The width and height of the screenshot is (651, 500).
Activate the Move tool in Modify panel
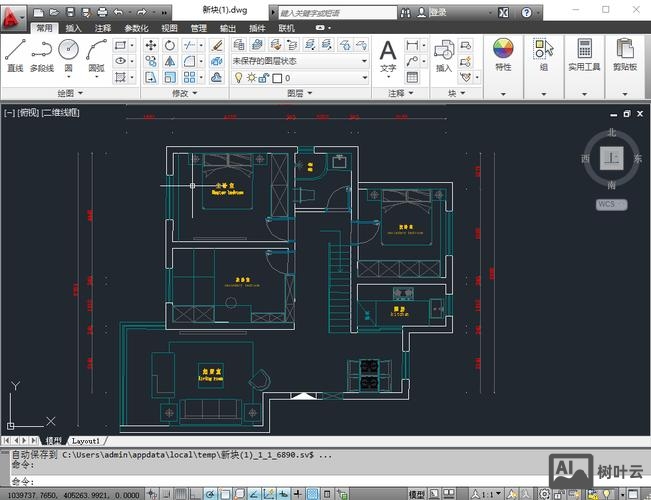(x=151, y=45)
